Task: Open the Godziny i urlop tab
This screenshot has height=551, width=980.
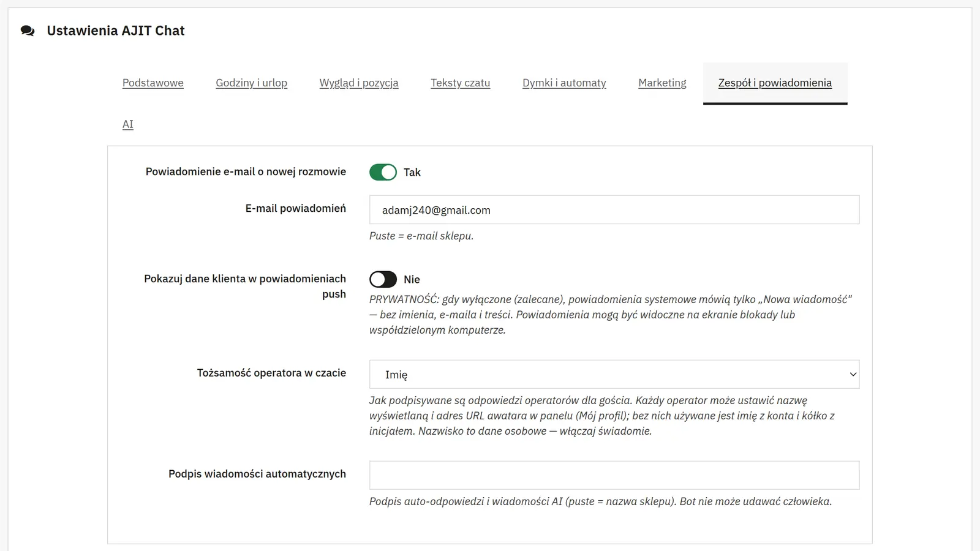Action: [x=251, y=83]
